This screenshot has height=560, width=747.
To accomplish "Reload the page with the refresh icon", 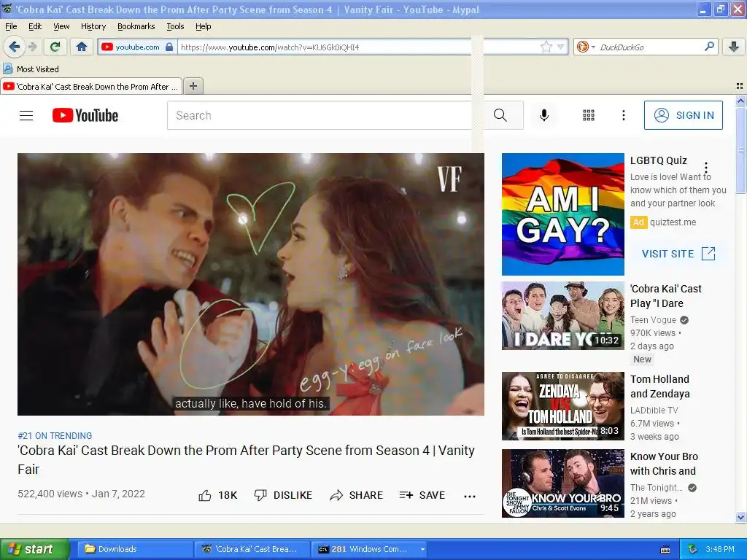I will tap(55, 47).
